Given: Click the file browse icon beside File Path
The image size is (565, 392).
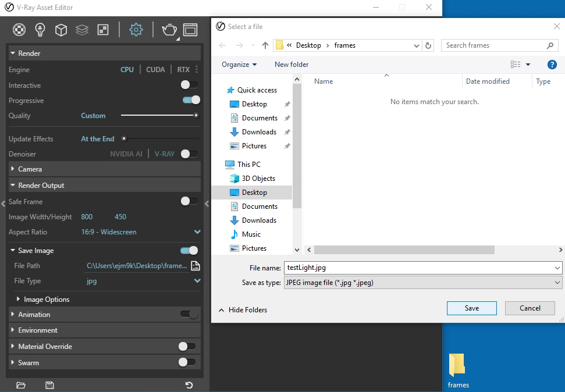Looking at the screenshot, I should click(196, 266).
